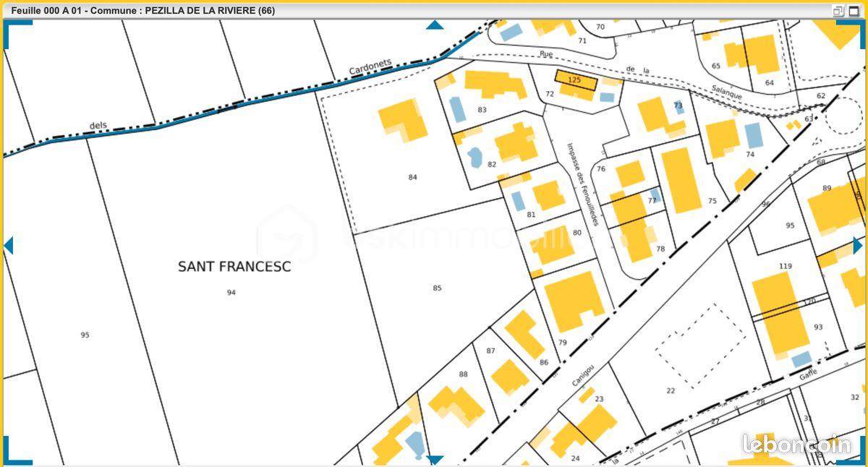Screen dimensions: 868x467
Task: Click the maximize window icon in title bar
Action: 854,11
